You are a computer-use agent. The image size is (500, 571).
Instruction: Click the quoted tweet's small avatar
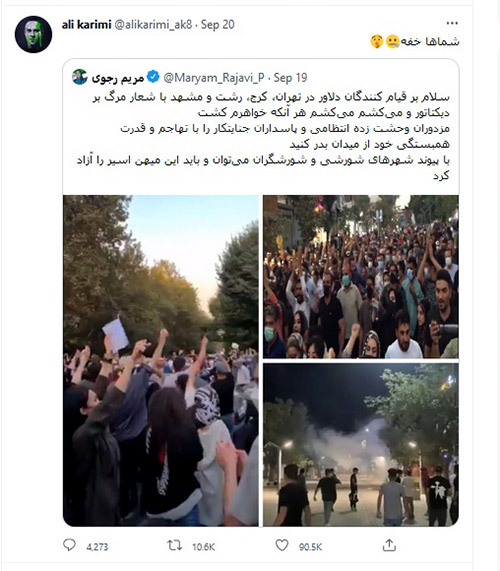(x=79, y=77)
